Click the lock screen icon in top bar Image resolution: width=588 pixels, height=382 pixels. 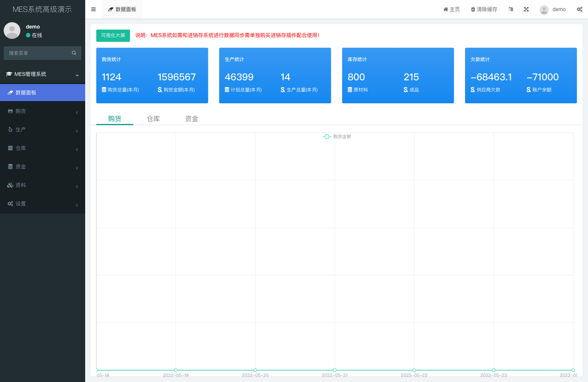point(510,9)
